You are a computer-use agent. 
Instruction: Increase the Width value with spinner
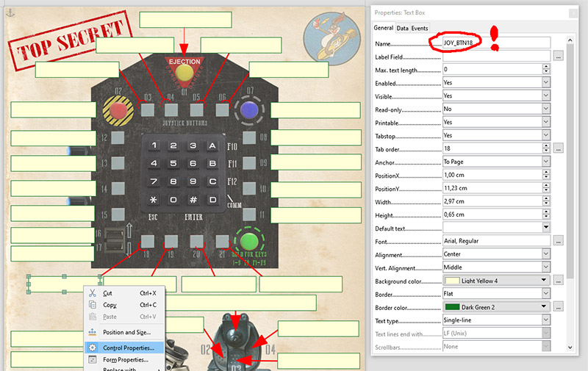pos(545,198)
